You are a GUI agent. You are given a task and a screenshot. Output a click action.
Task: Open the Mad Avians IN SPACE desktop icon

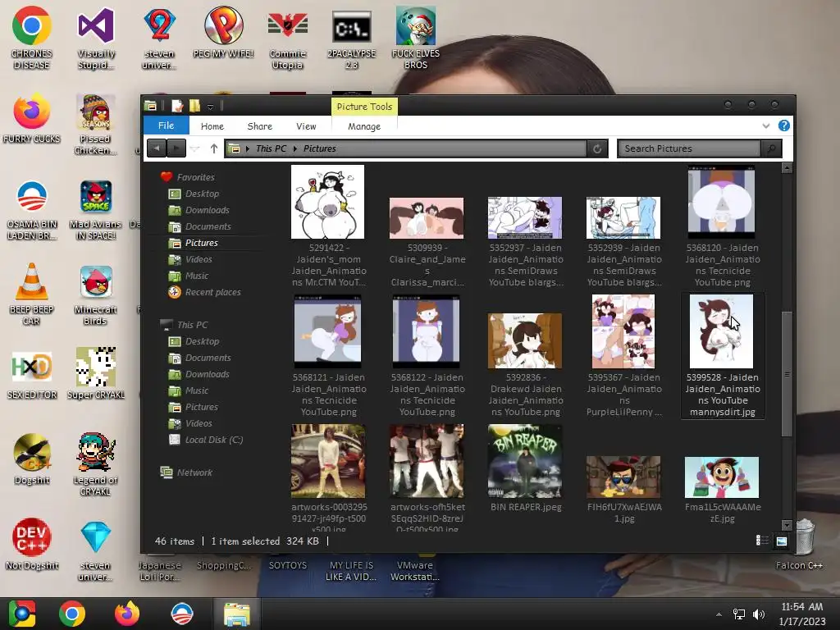96,209
